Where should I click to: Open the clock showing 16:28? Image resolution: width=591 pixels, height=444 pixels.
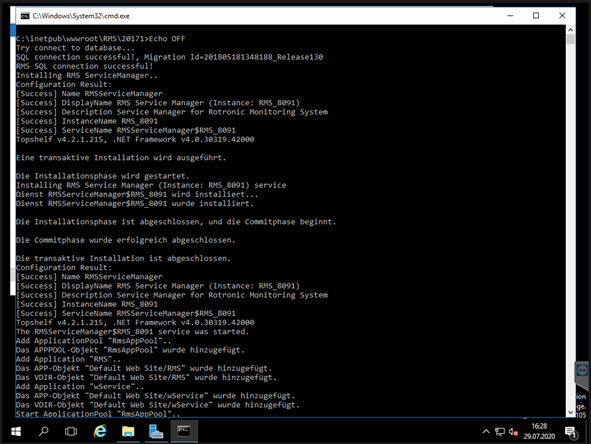(x=539, y=431)
